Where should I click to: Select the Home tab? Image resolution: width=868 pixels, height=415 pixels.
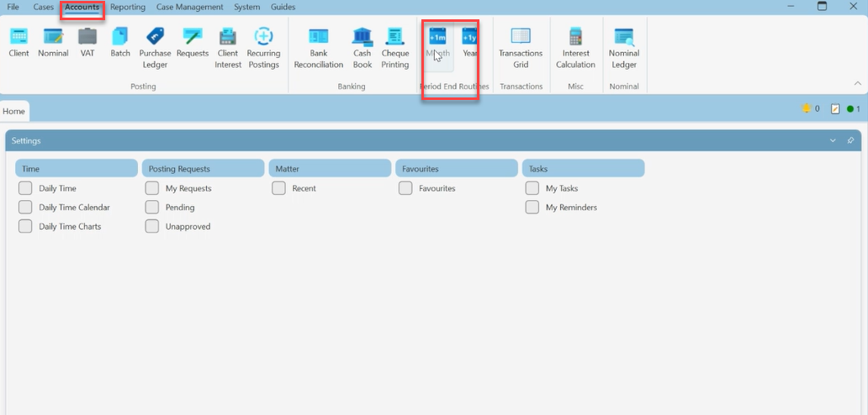coord(13,111)
